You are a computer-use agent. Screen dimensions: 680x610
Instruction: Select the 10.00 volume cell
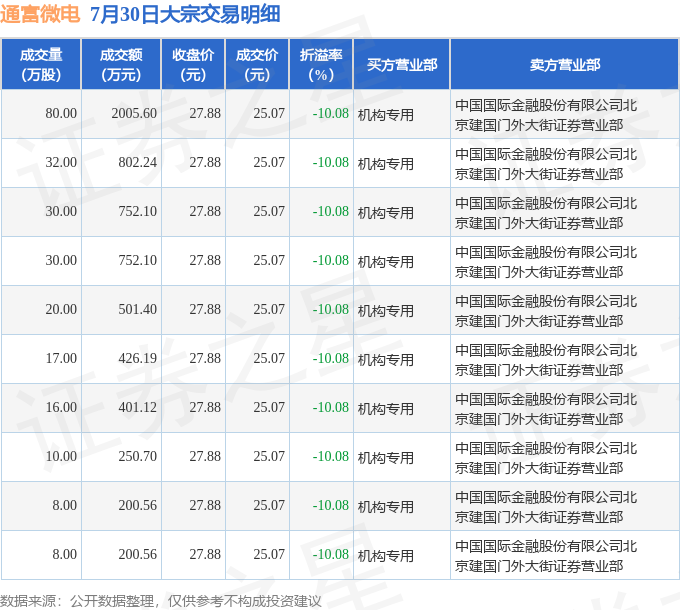(x=61, y=457)
